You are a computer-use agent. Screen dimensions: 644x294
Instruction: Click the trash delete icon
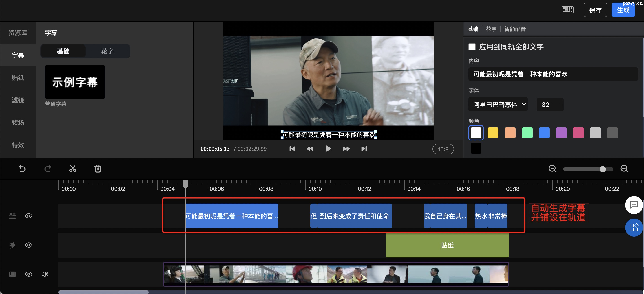(x=98, y=169)
